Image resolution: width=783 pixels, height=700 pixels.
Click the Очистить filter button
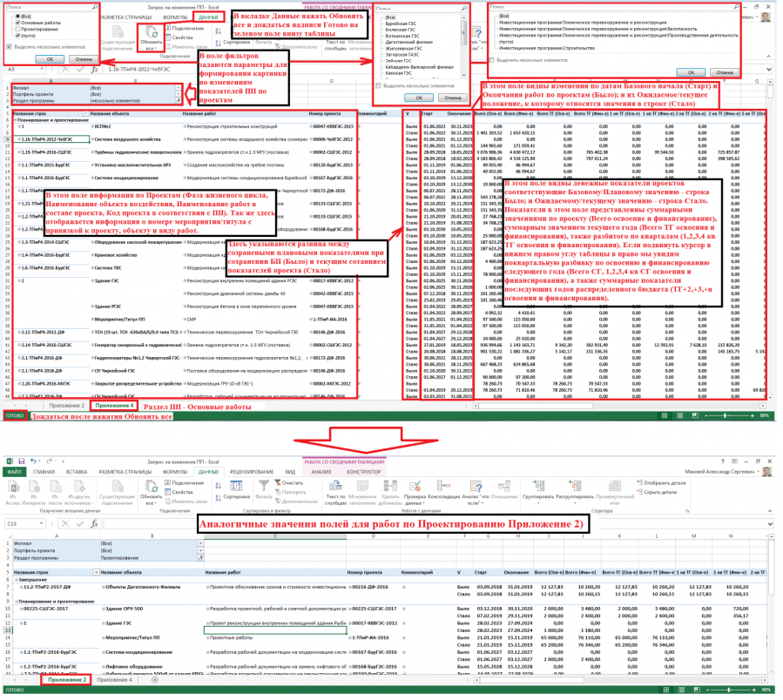288,483
